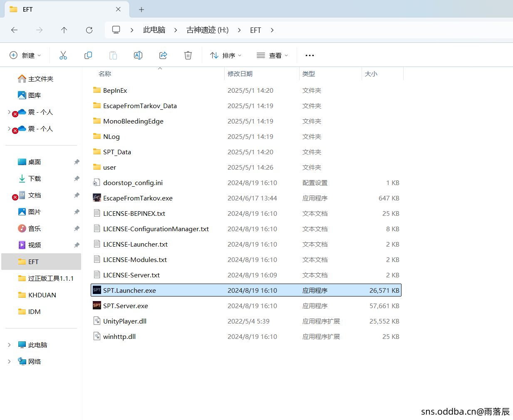Screen dimensions: 513x420
Task: Sort by 修改日期 column header
Action: point(262,74)
